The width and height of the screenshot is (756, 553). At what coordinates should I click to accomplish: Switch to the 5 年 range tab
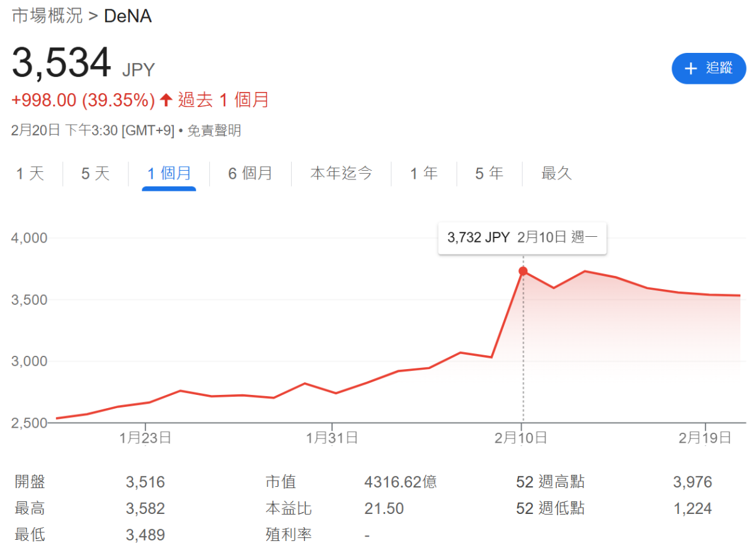490,173
